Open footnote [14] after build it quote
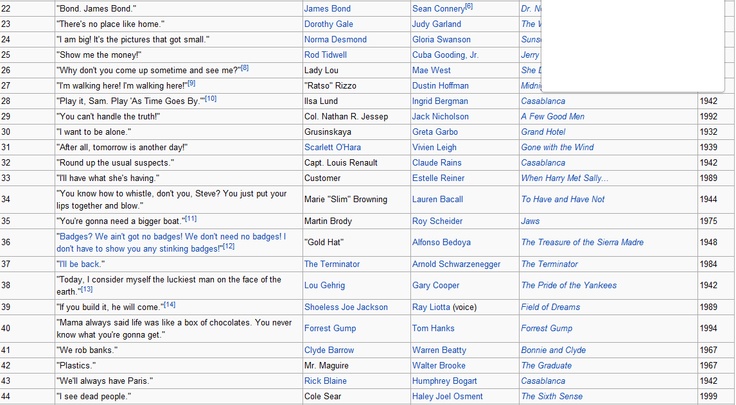This screenshot has width=736, height=405. click(169, 306)
